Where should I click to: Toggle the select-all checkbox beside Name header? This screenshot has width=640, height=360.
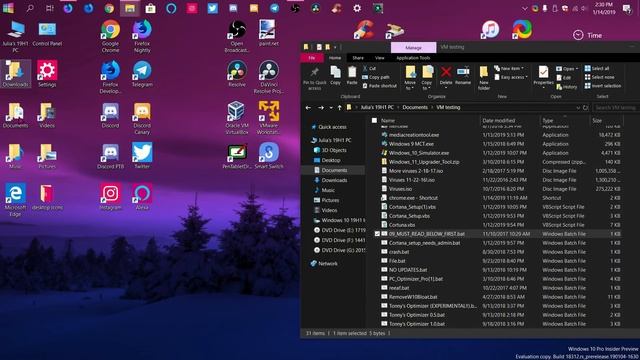(x=374, y=120)
